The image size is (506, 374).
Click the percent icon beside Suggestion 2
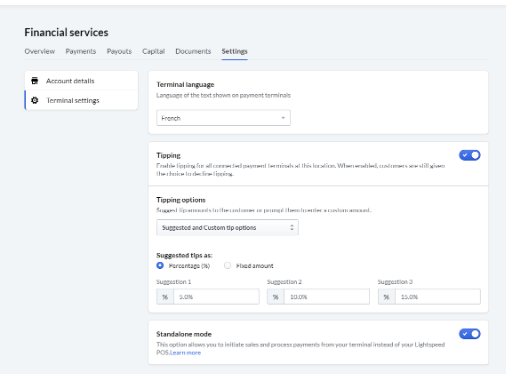276,297
